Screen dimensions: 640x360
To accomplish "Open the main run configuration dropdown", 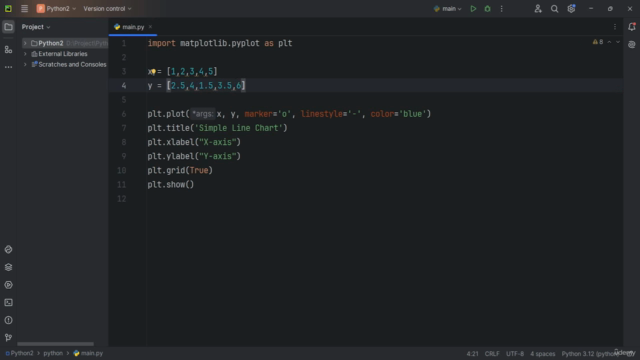I will [x=447, y=9].
